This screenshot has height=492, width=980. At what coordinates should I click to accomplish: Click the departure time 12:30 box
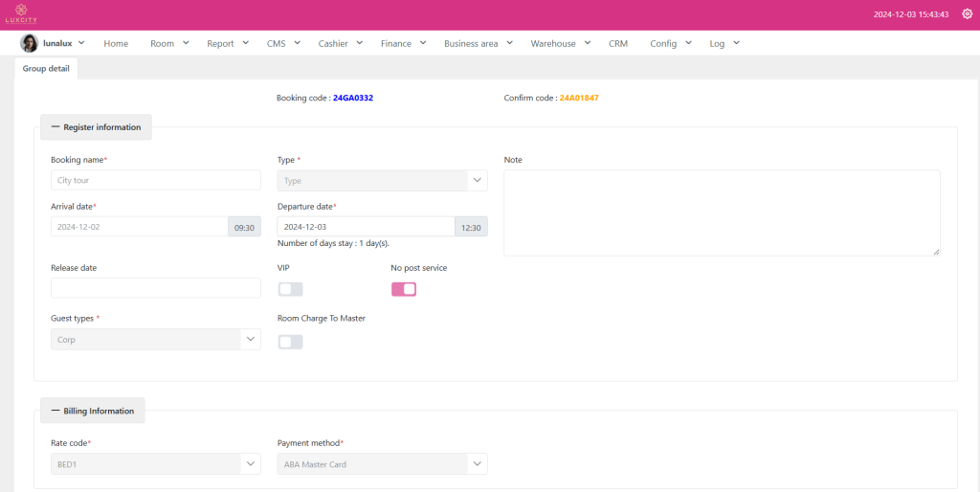470,227
